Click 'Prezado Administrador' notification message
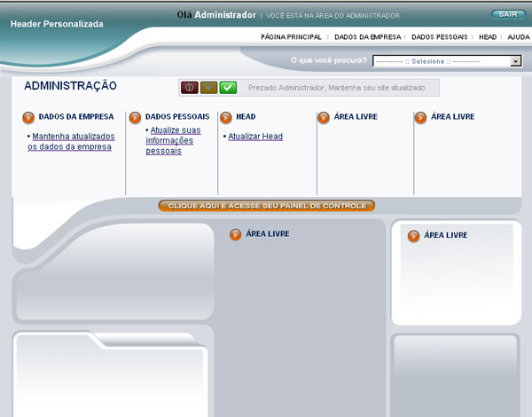The image size is (532, 417). (338, 88)
